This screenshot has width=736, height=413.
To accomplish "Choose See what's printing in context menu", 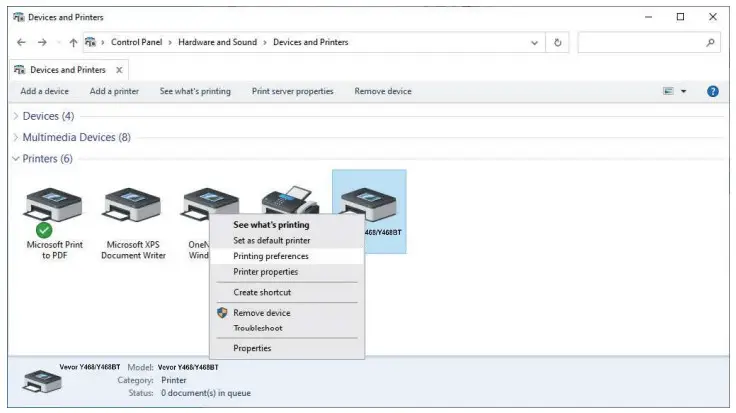I will (286, 225).
